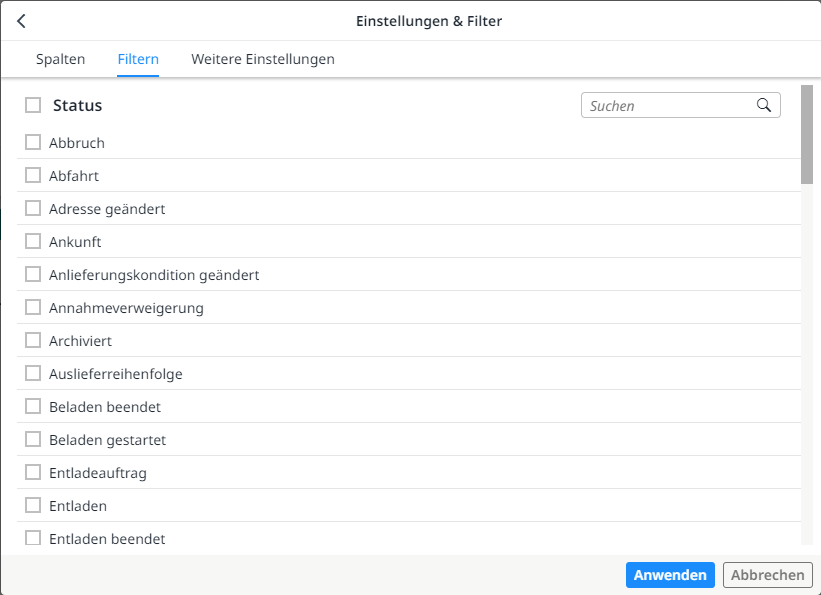
Task: Enable the Entladen checkbox
Action: (x=32, y=505)
